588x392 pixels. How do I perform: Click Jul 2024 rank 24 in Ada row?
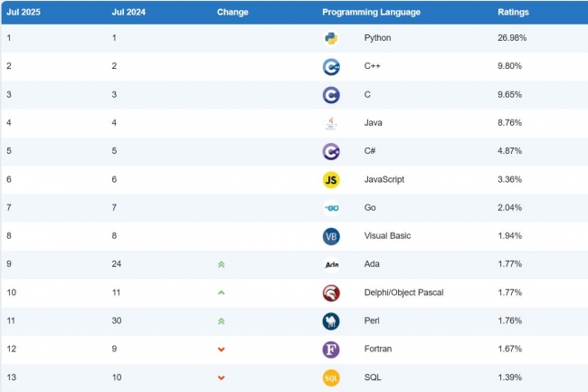[117, 263]
